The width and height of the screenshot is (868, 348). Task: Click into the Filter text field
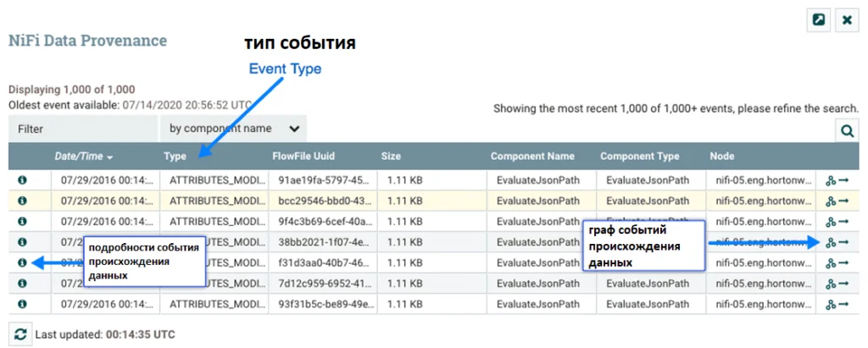click(83, 129)
